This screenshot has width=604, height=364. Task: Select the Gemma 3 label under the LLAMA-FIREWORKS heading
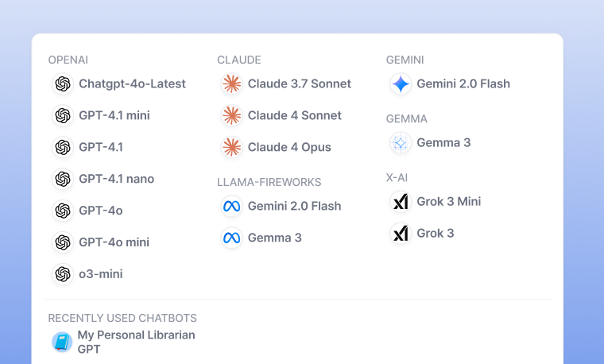[x=275, y=238]
